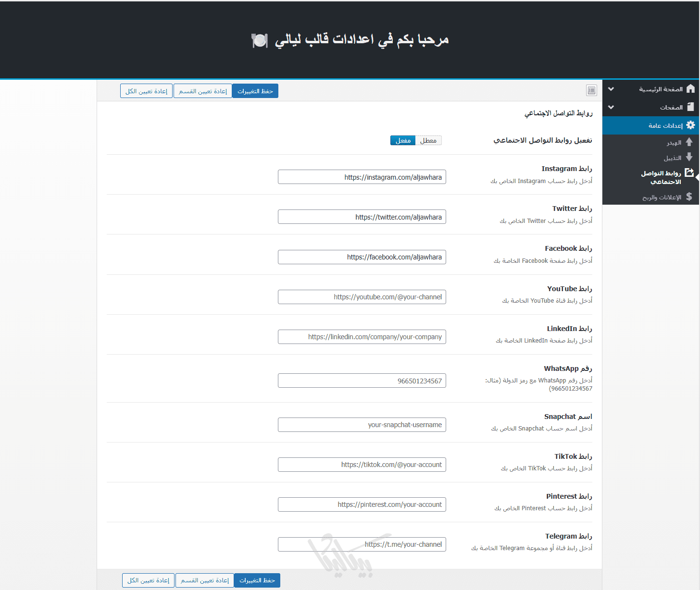The height and width of the screenshot is (590, 700).
Task: Click the pages document icon in sidebar
Action: (x=690, y=107)
